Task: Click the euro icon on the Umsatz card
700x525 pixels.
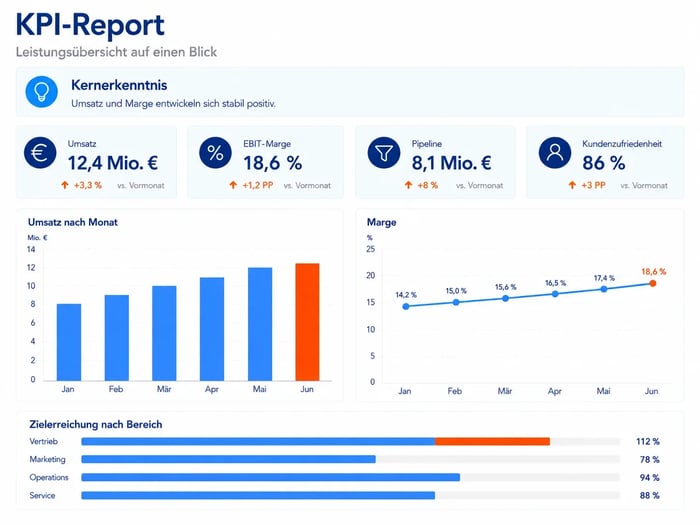Action: pos(40,153)
